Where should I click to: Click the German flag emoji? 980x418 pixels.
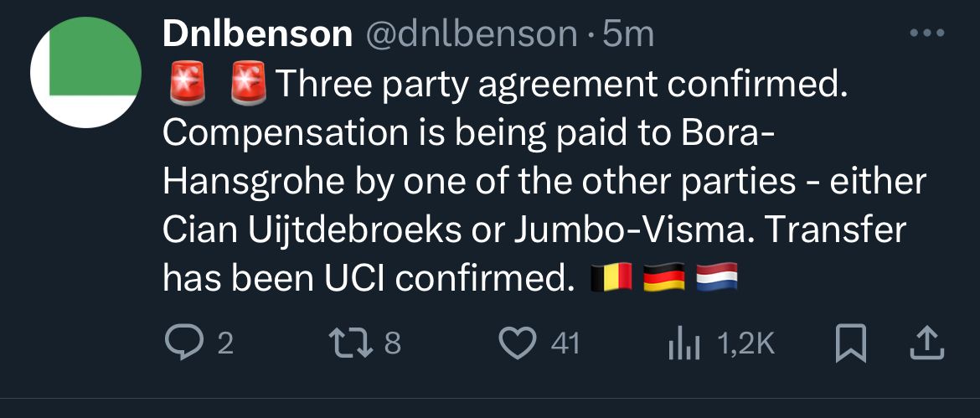coord(664,278)
